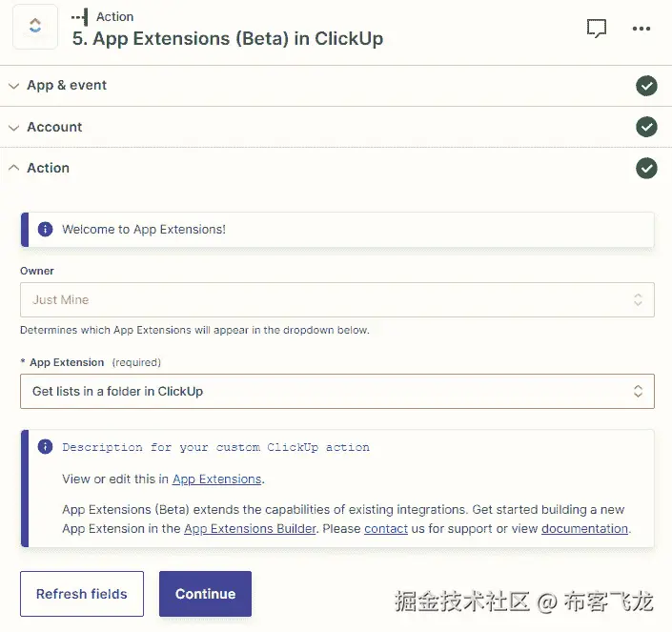Open the Owner dropdown showing Just Mine

pyautogui.click(x=336, y=299)
